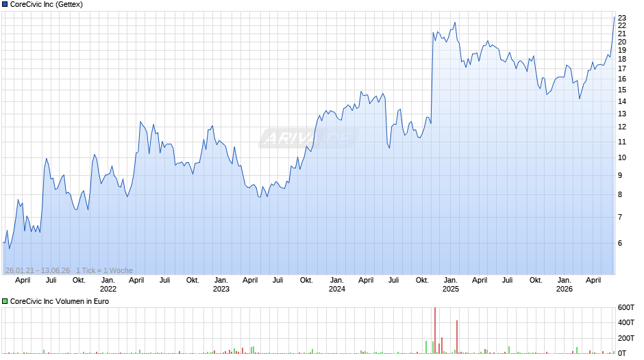This screenshot has width=644, height=360.
Task: Click the 'Jan. 2026' axis label
Action: [565, 285]
